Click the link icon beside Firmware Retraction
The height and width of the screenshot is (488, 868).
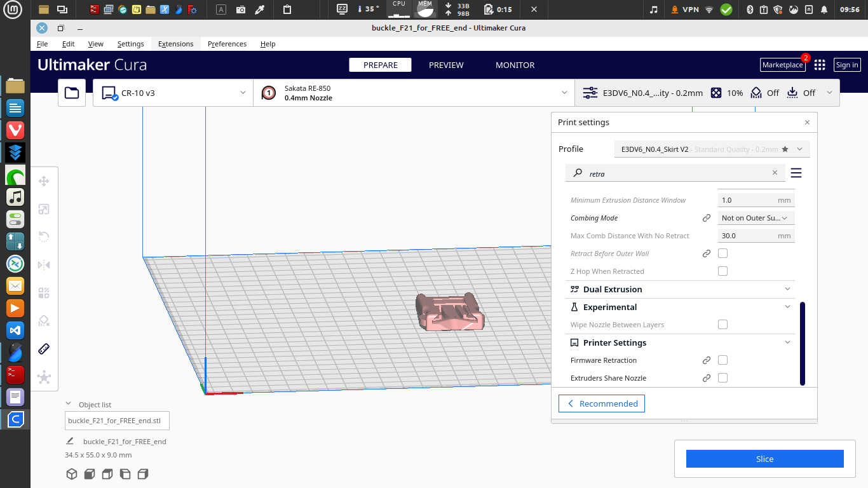[706, 360]
